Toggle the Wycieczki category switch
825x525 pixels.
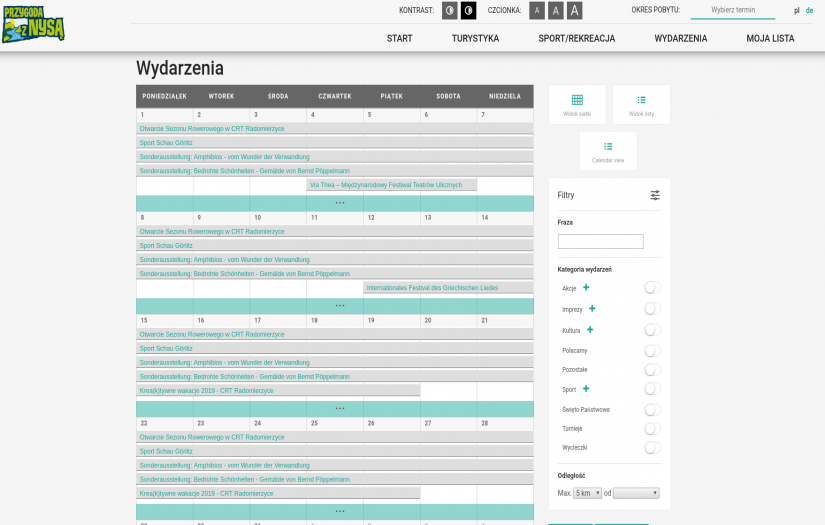[x=652, y=448]
